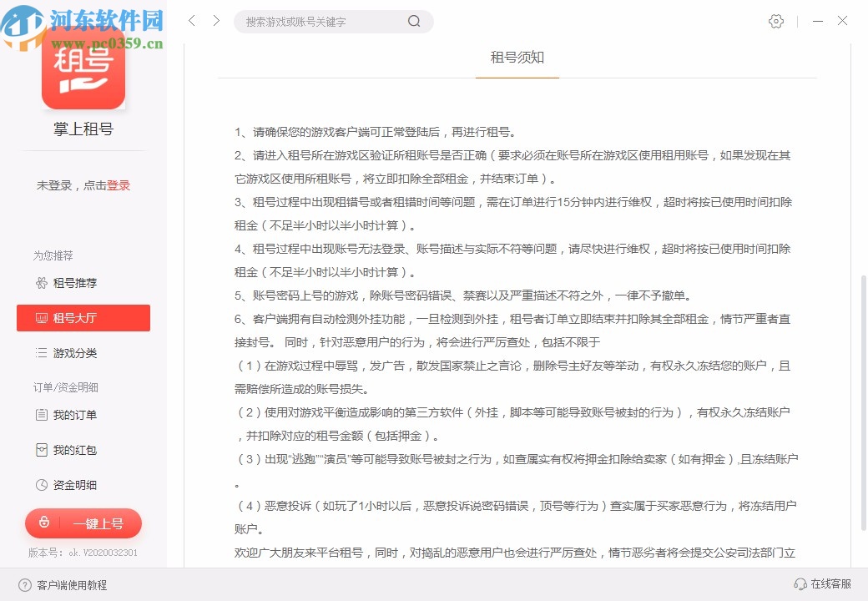Switch to the 租号须知 tab
The height and width of the screenshot is (601, 868).
tap(517, 58)
